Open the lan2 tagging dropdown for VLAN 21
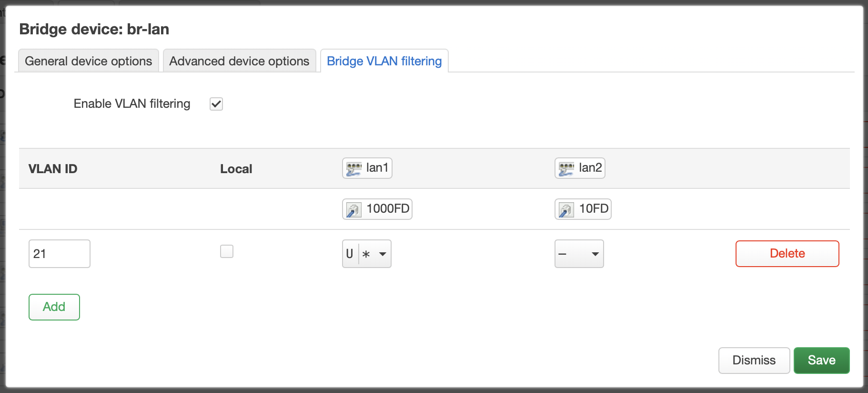 [x=579, y=254]
